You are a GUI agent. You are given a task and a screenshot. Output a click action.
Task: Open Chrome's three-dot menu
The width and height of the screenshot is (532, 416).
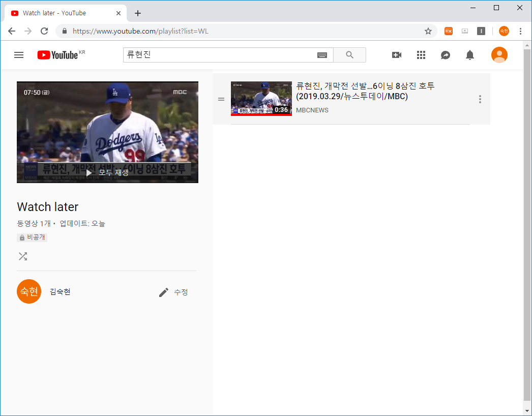520,31
